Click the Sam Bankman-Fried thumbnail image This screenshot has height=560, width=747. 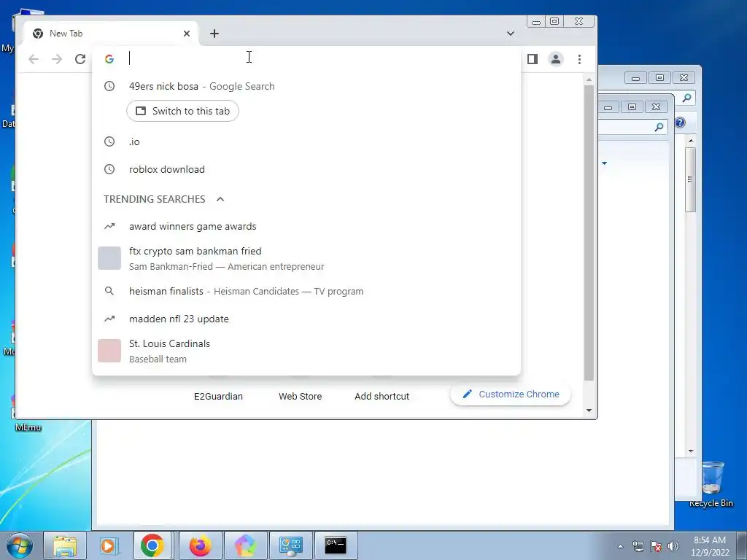coord(109,258)
